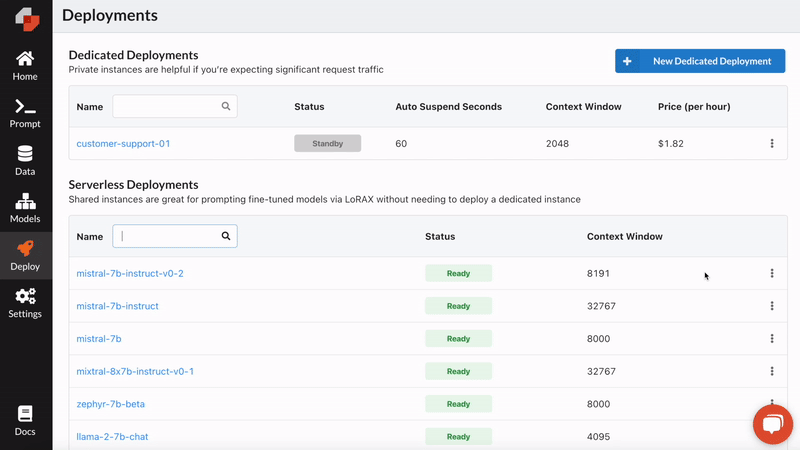Click the Dedicated Deployments name filter field
The height and width of the screenshot is (450, 800).
pos(165,106)
